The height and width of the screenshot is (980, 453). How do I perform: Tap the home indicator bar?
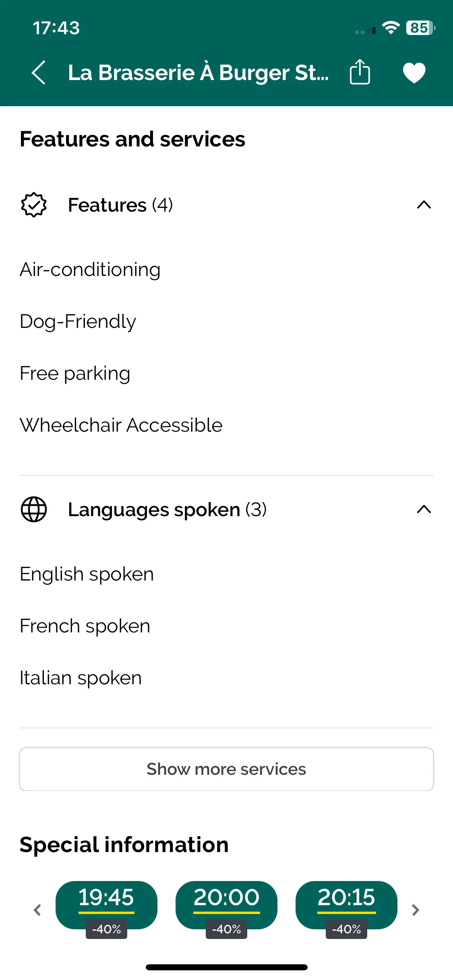point(226,967)
